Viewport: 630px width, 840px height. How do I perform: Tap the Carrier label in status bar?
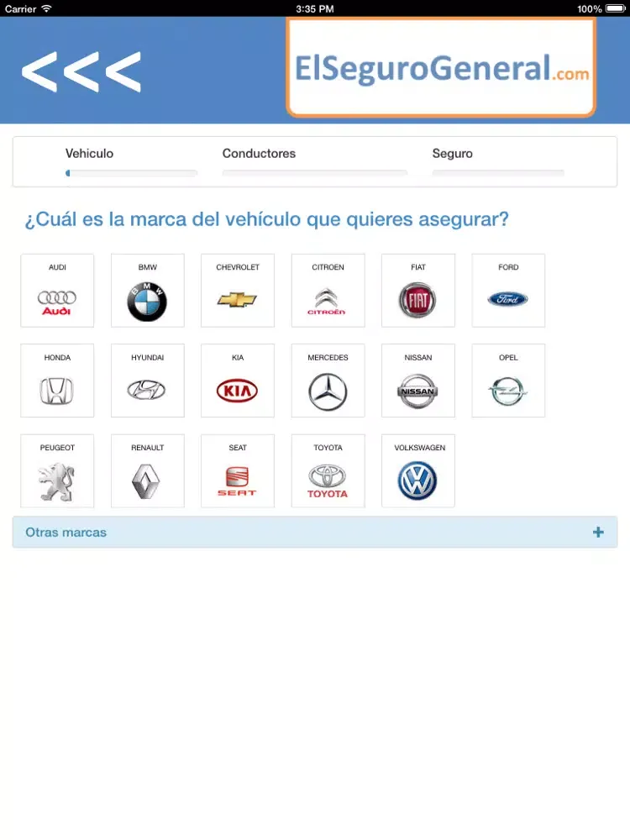click(x=20, y=8)
